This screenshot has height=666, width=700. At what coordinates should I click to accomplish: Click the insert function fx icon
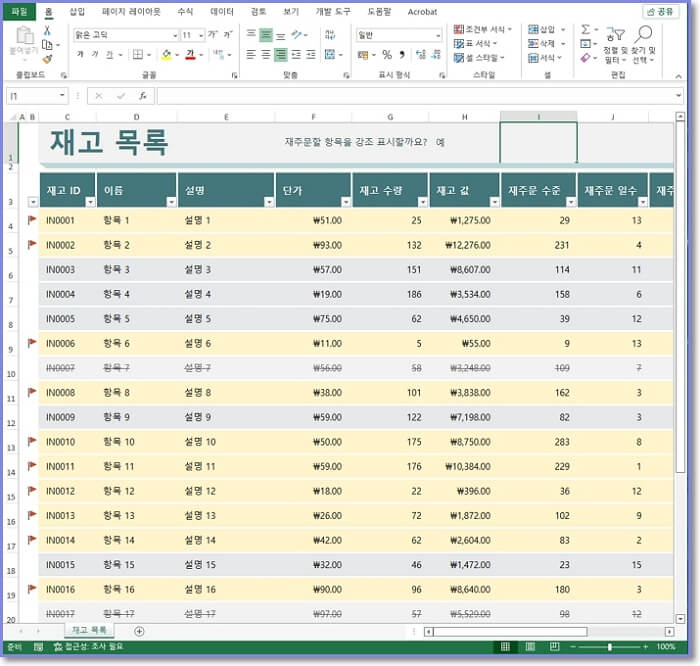point(143,96)
